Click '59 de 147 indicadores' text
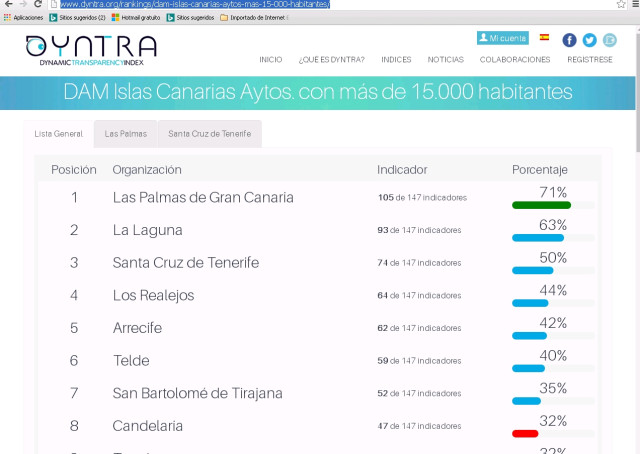 pyautogui.click(x=419, y=361)
